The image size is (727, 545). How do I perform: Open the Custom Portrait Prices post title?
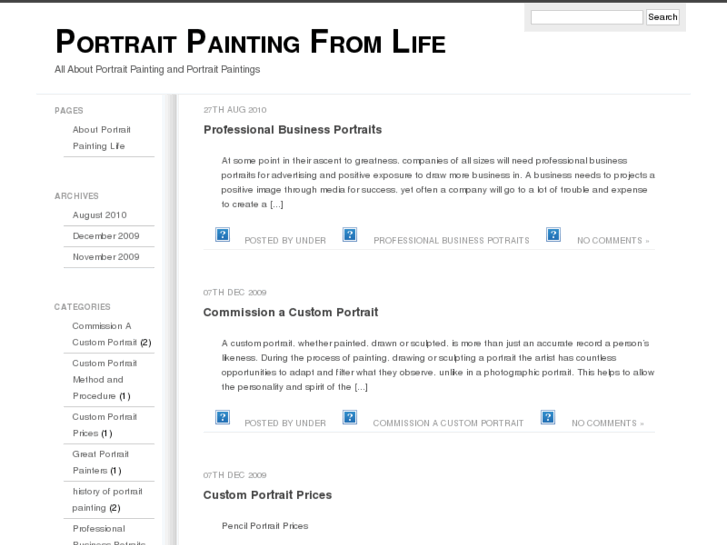[x=268, y=495]
